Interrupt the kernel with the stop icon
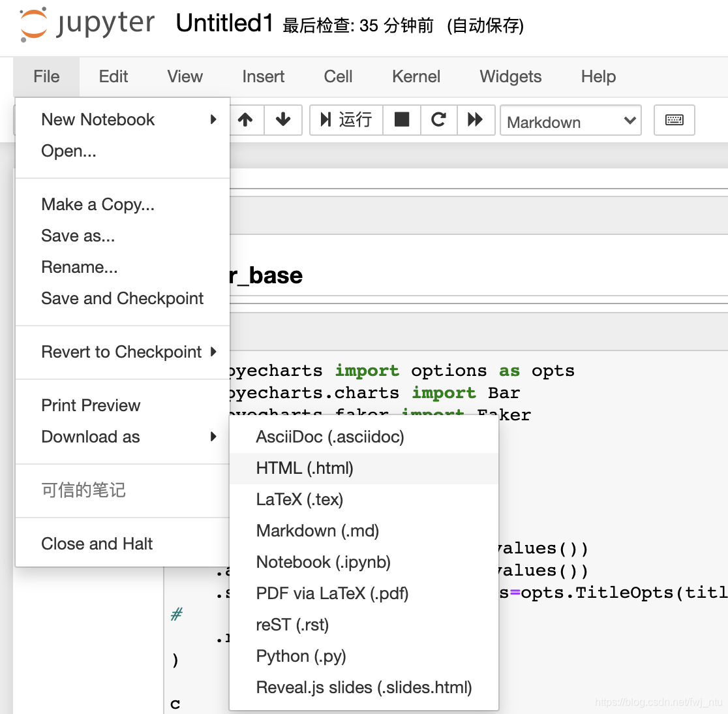The image size is (728, 714). [x=402, y=120]
